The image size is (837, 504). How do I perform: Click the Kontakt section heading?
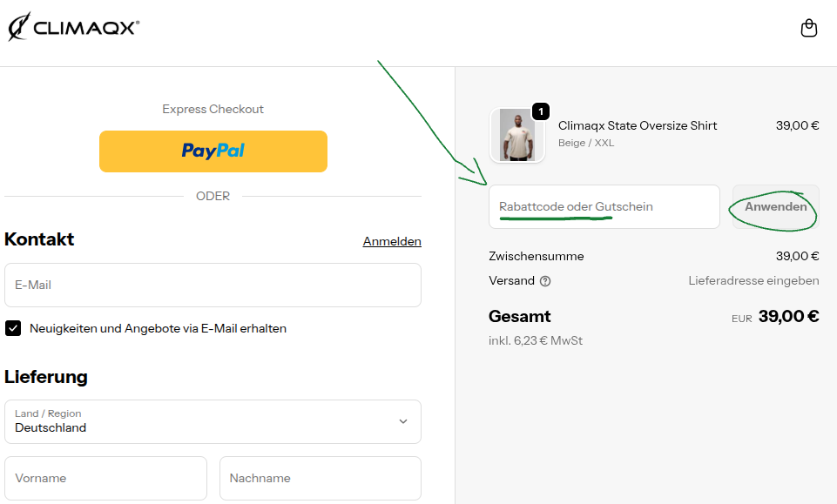[x=39, y=239]
